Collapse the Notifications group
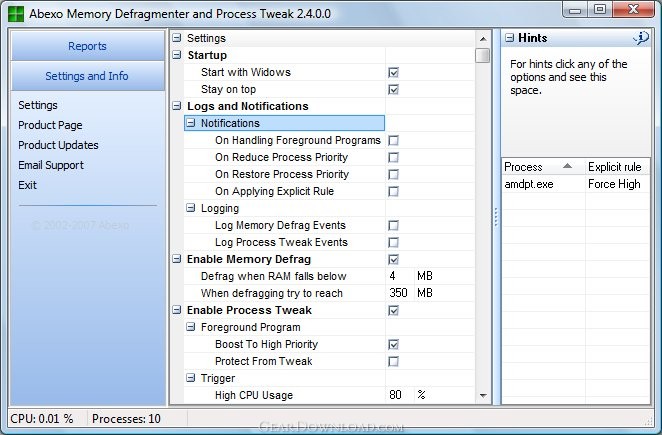This screenshot has width=662, height=435. [191, 123]
